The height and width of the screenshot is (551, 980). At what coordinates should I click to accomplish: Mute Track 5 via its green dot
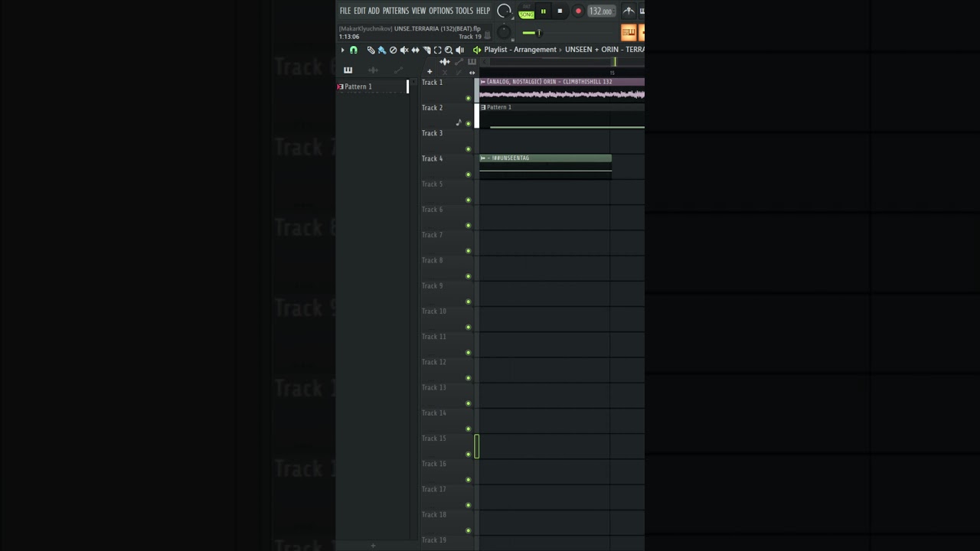point(469,200)
